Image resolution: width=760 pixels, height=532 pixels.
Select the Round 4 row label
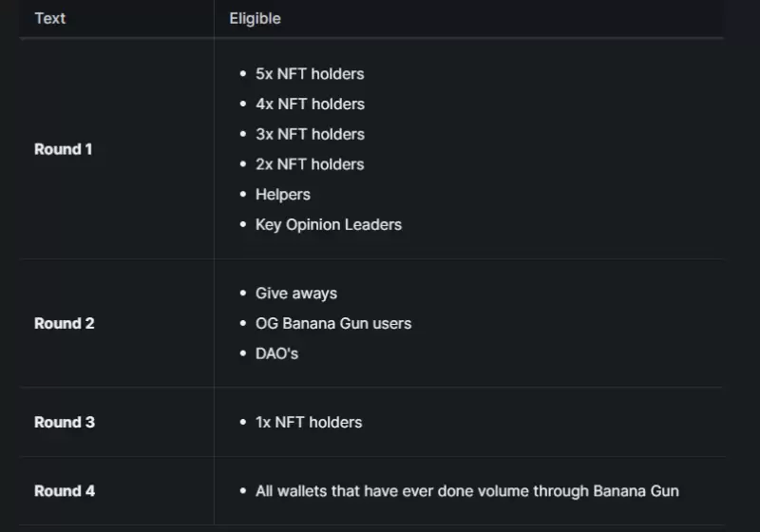pyautogui.click(x=65, y=491)
